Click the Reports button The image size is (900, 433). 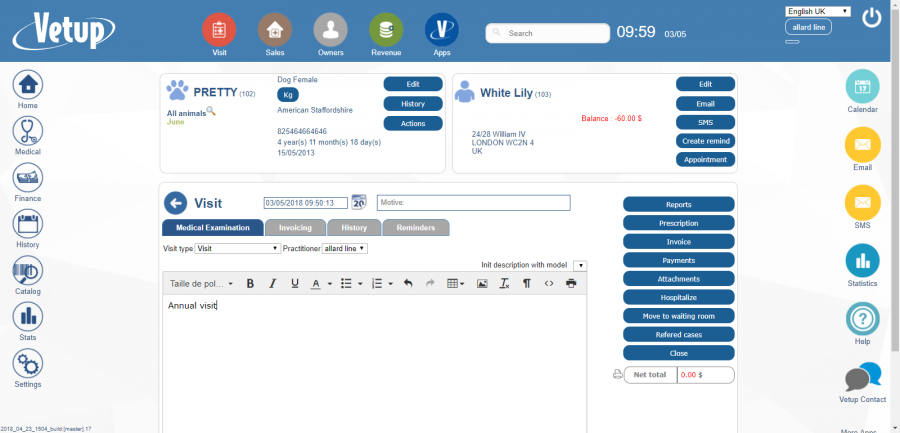(x=678, y=204)
